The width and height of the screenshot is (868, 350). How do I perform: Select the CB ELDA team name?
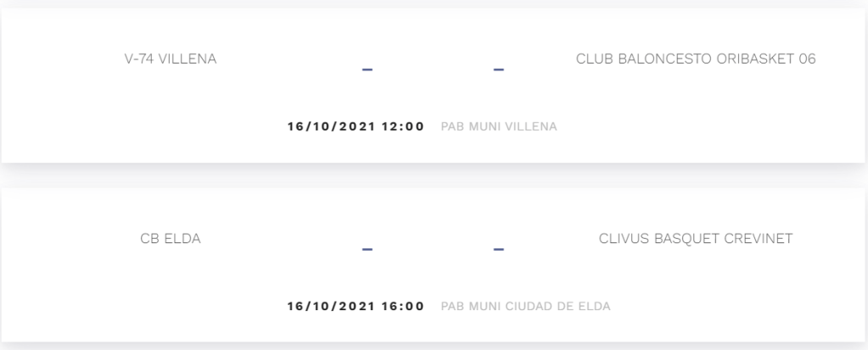170,238
